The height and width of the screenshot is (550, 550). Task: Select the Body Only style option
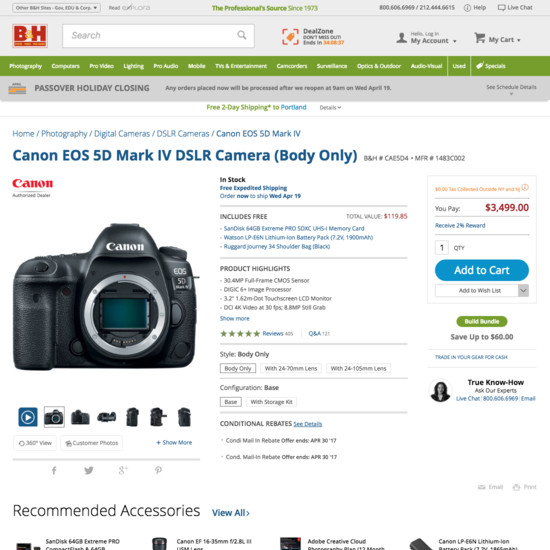[238, 368]
